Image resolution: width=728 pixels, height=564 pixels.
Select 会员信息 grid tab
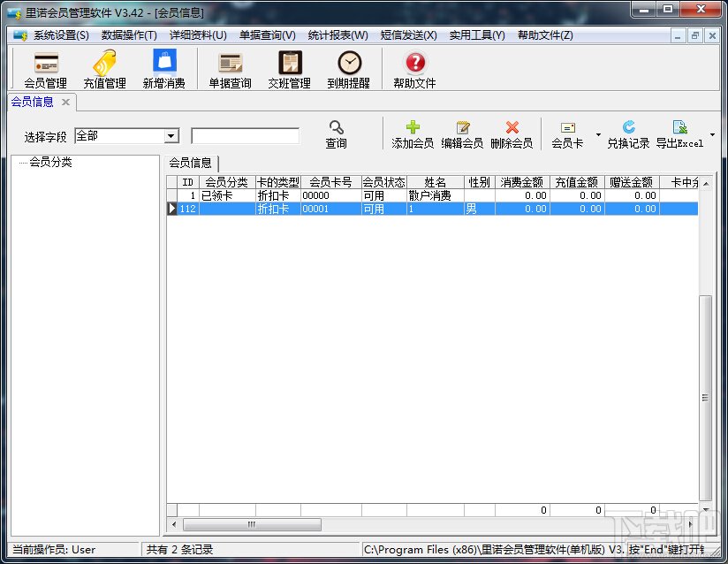coord(190,163)
